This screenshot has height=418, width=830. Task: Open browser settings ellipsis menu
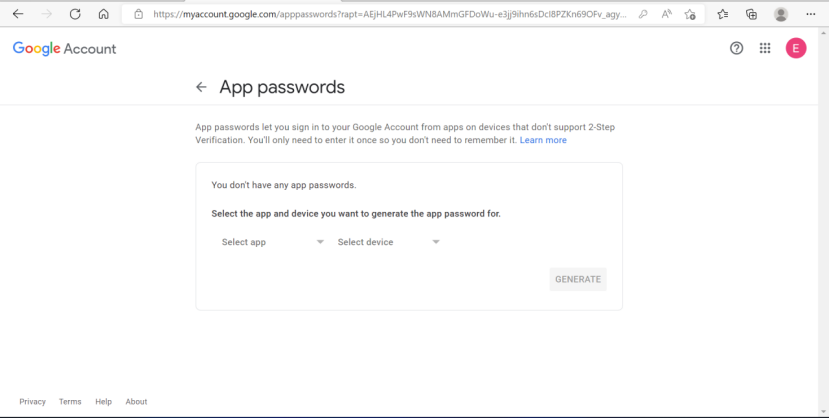coord(810,15)
